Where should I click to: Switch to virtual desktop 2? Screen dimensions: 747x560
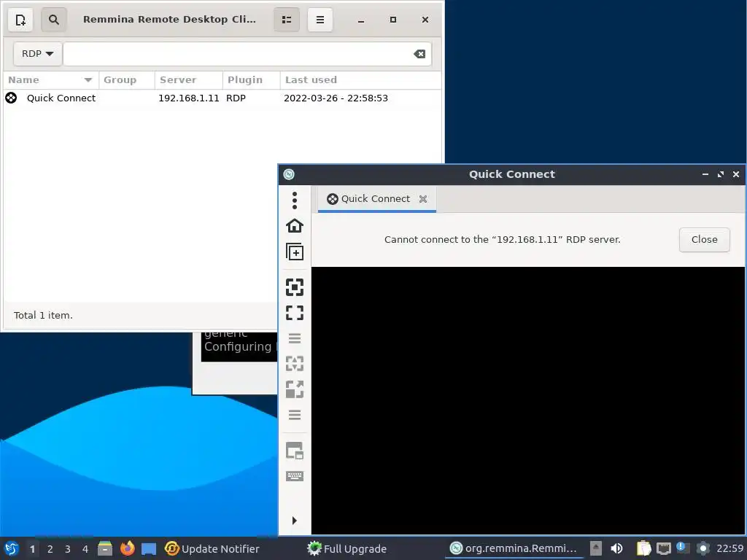(x=50, y=549)
